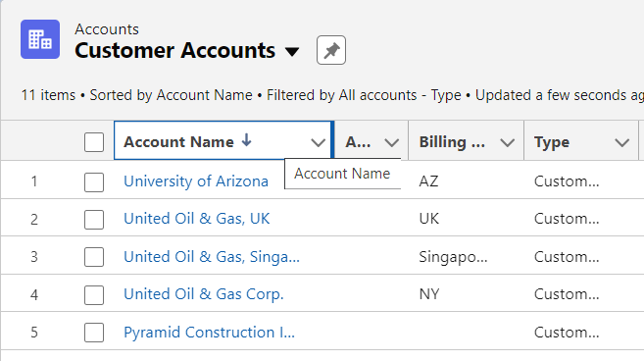Viewport: 644px width, 361px height.
Task: Select the Pyramid Construction row checkbox
Action: 94,333
